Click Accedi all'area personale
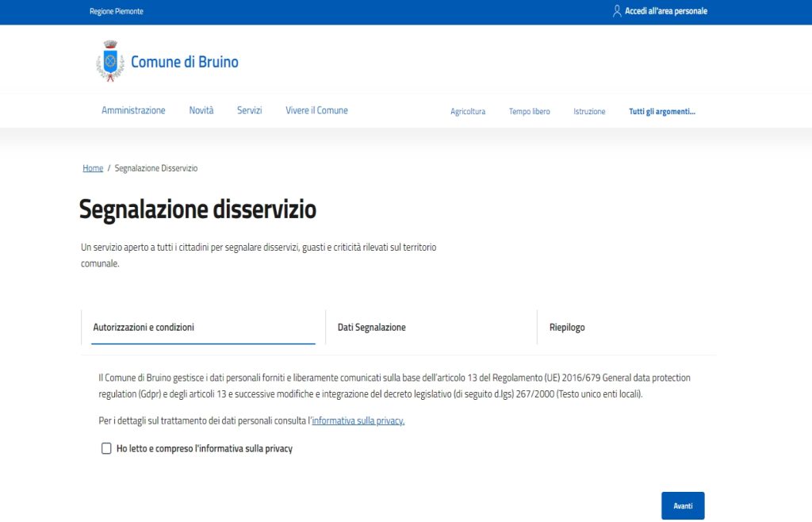 pyautogui.click(x=665, y=11)
